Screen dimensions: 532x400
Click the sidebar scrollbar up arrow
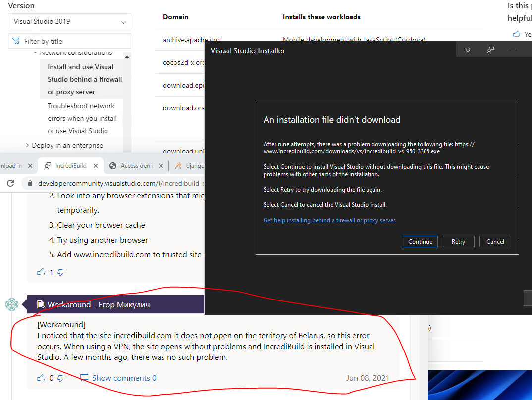click(127, 57)
